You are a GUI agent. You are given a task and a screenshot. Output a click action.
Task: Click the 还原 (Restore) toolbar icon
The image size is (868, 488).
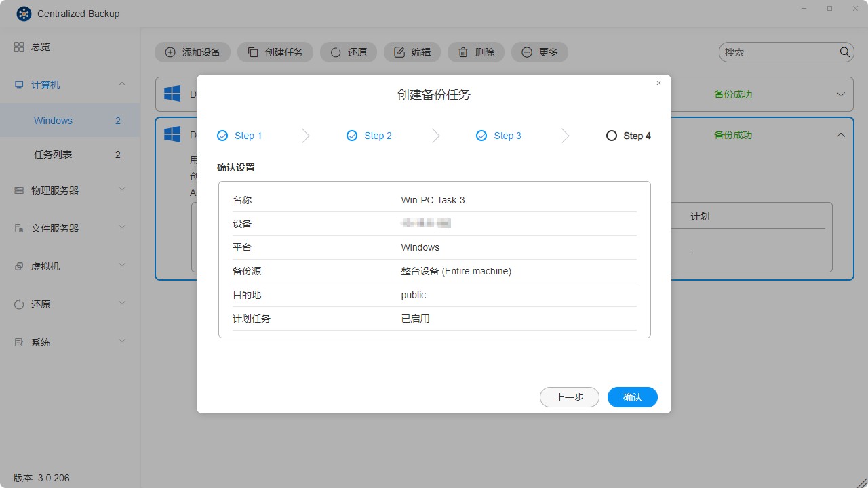pyautogui.click(x=336, y=52)
